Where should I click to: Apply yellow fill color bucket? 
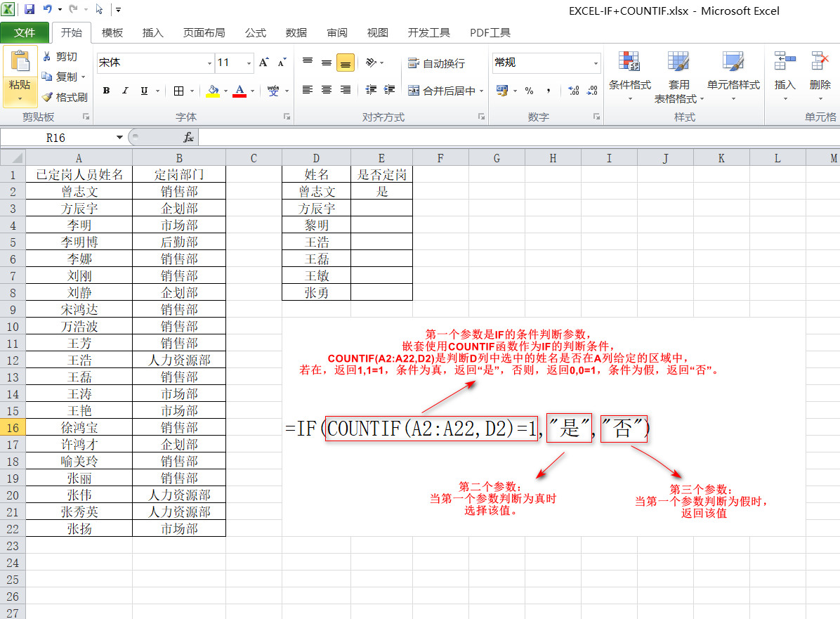[213, 91]
